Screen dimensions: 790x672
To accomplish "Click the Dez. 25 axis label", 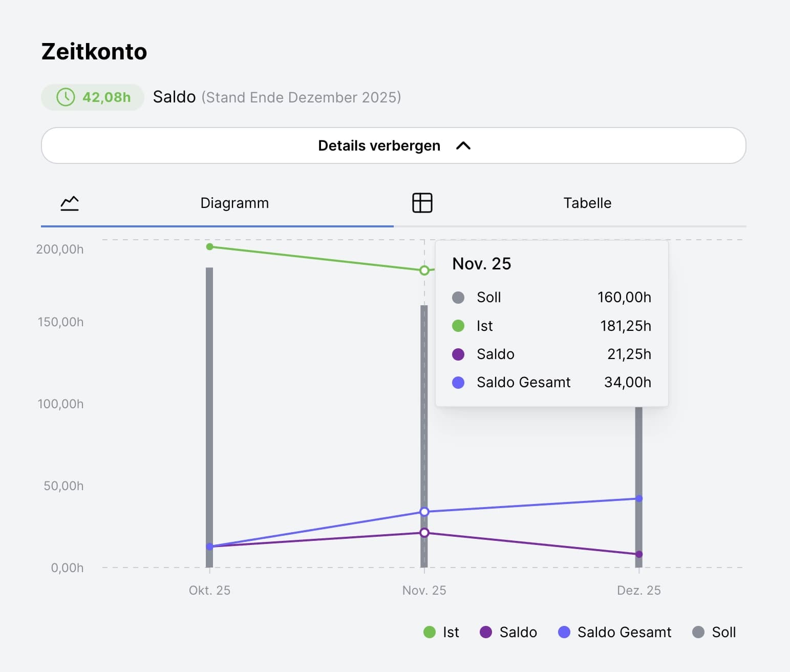I will pyautogui.click(x=639, y=591).
